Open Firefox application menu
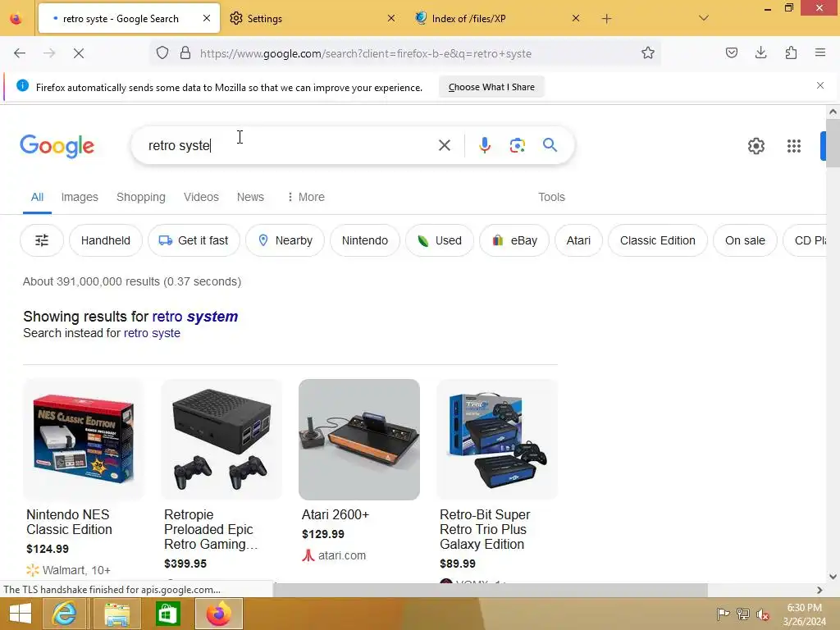This screenshot has height=630, width=840. [819, 52]
